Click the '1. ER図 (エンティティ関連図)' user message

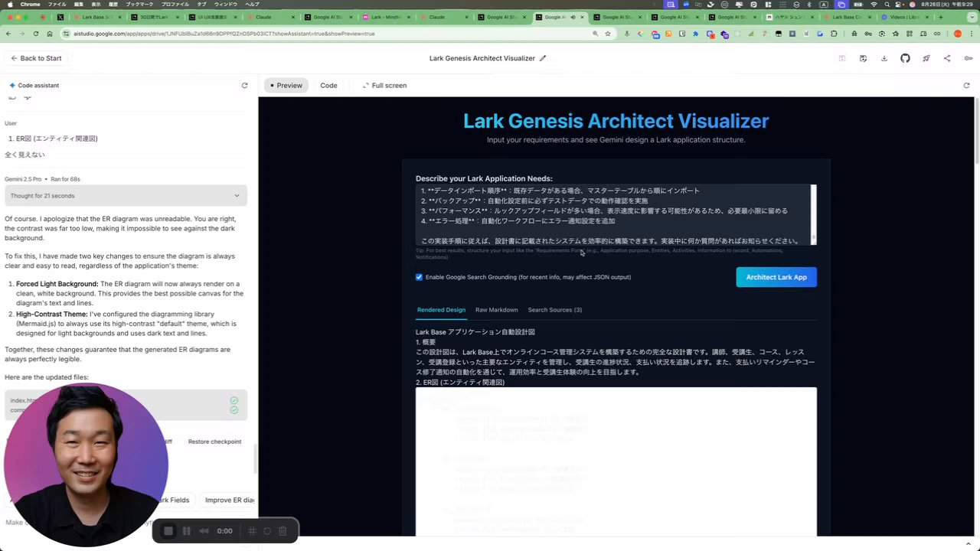tap(53, 139)
